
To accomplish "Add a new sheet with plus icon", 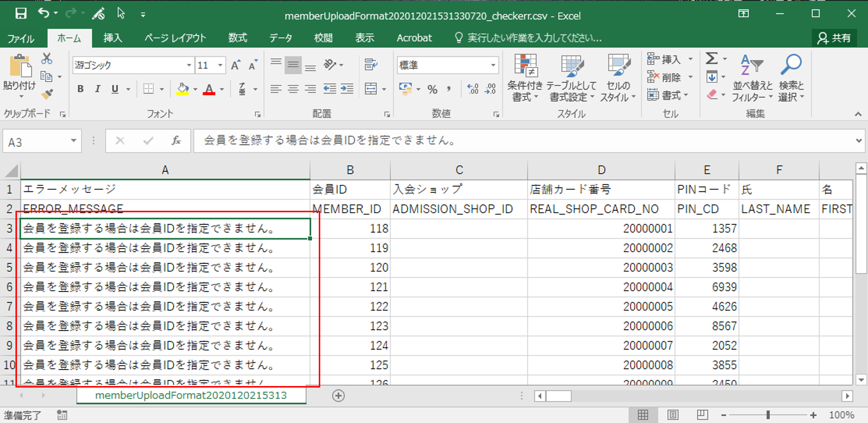I will 338,396.
